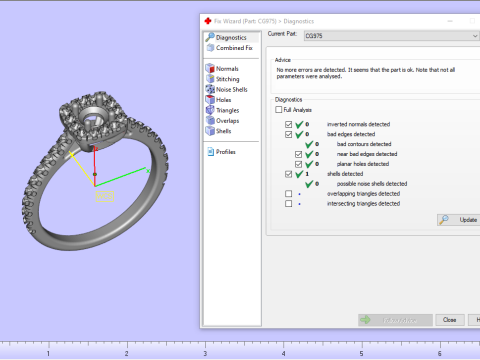Image resolution: width=480 pixels, height=360 pixels.
Task: Enable intersecting triangles detected checkbox
Action: [x=289, y=204]
